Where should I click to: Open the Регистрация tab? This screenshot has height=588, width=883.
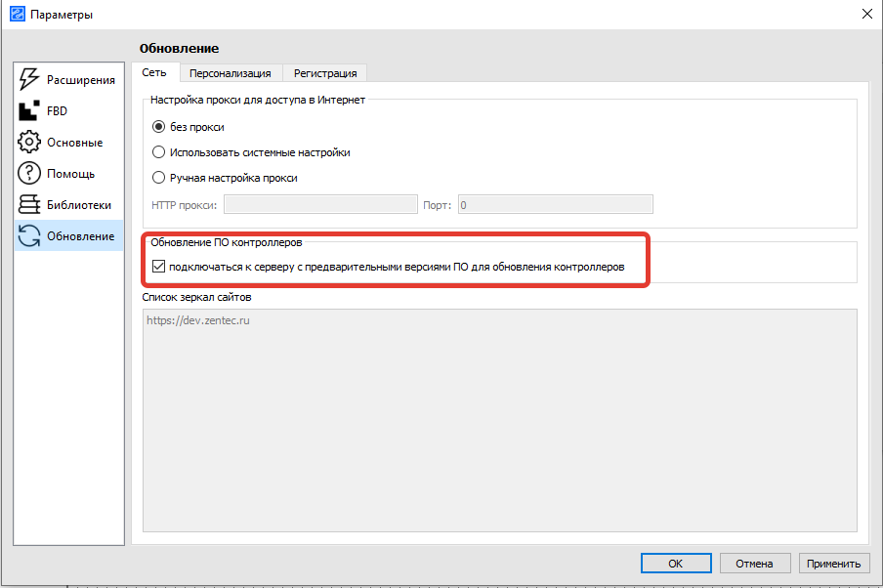tap(325, 73)
